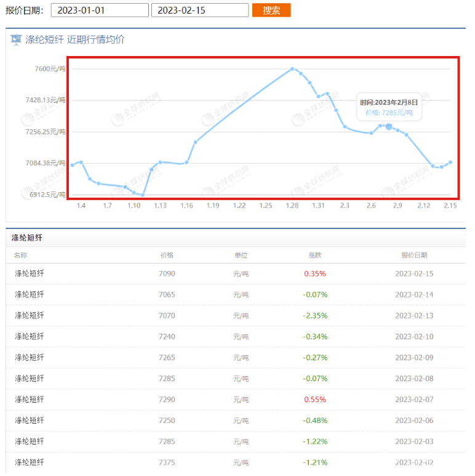This screenshot has height=476, width=475.
Task: Click the 0.55% change value in red
Action: [314, 400]
